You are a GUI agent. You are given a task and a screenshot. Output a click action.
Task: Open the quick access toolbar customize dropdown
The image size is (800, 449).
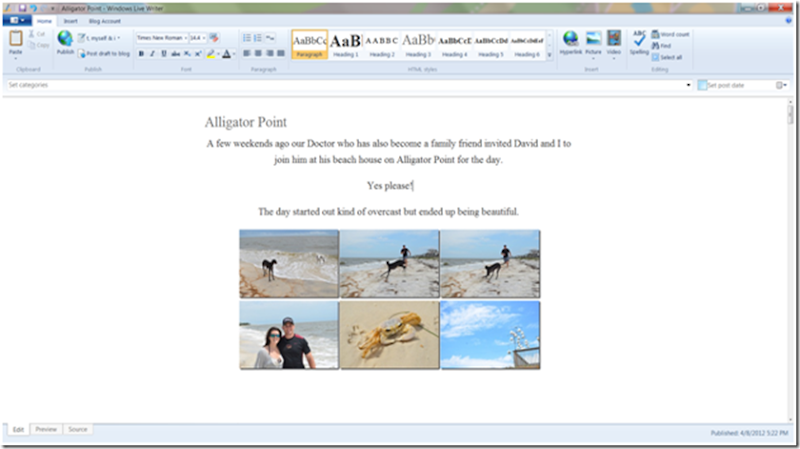point(53,9)
